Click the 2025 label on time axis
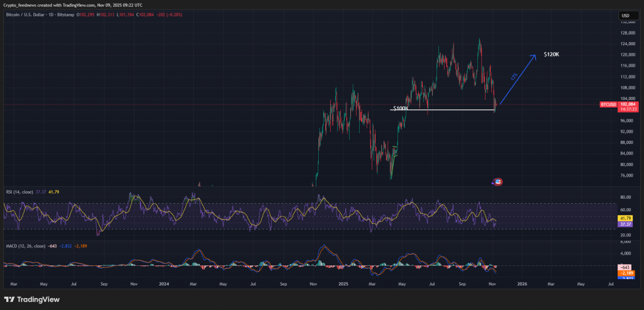Viewport: 644px width, 310px height. click(x=343, y=284)
